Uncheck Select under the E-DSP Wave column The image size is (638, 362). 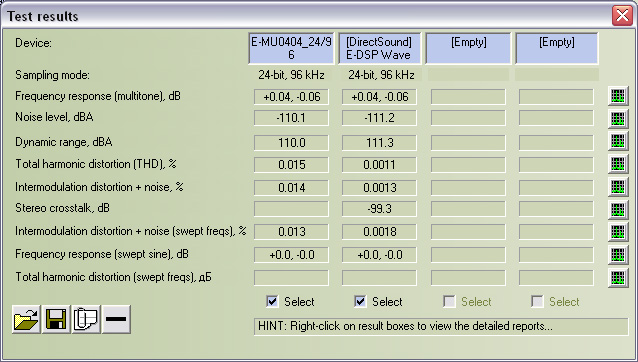pyautogui.click(x=360, y=301)
